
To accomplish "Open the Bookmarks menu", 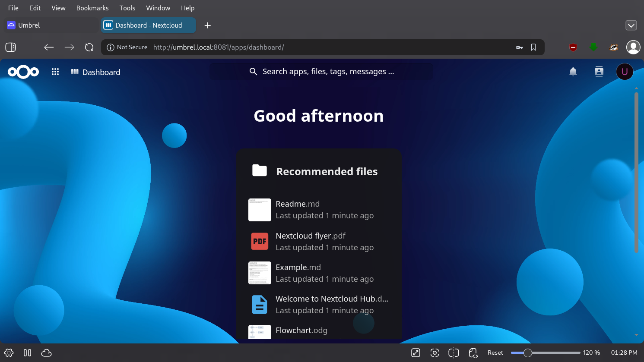I will click(x=92, y=8).
